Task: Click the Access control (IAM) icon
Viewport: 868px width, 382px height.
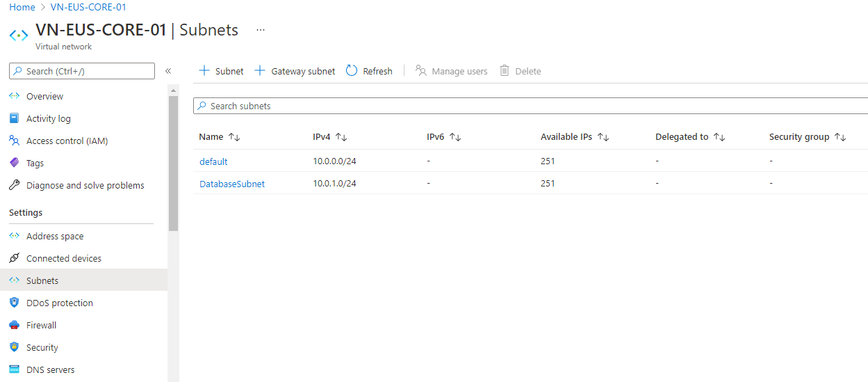Action: pyautogui.click(x=15, y=141)
